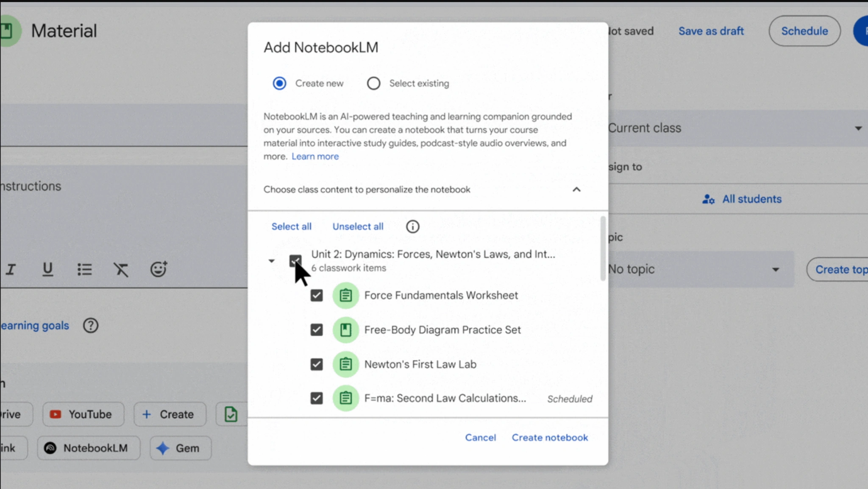Click the remove formatting icon
Viewport: 868px width, 489px height.
[x=121, y=269]
